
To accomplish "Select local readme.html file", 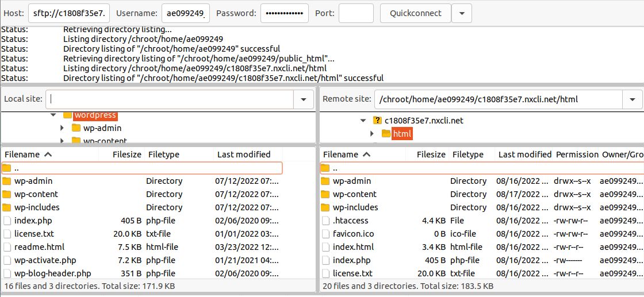I will pyautogui.click(x=142, y=247).
